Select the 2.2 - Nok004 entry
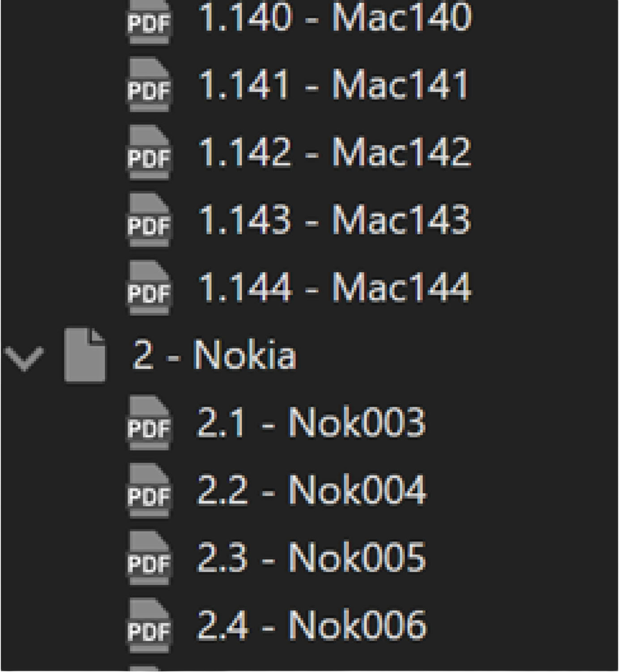Screen dimensions: 619x672 312,490
